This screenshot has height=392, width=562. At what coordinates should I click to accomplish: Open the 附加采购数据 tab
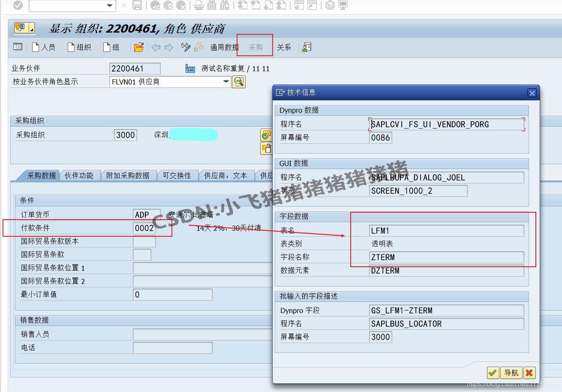point(128,175)
